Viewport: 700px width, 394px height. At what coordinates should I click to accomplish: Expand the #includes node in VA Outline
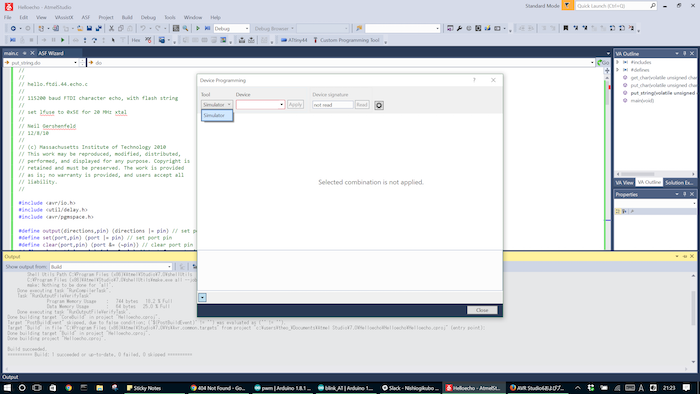[618, 62]
